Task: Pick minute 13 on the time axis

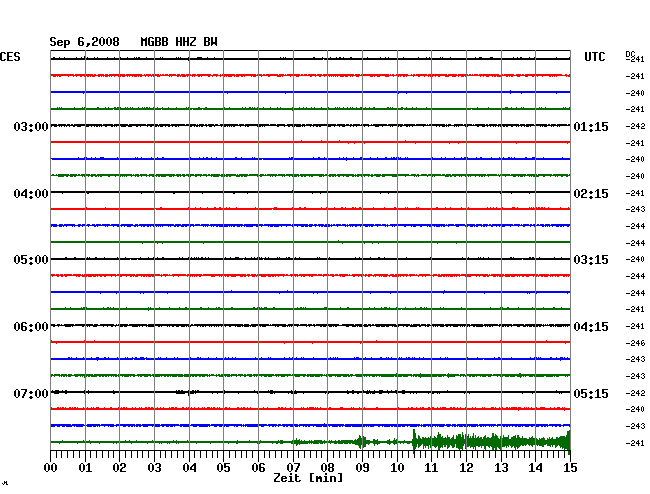Action: pyautogui.click(x=501, y=468)
